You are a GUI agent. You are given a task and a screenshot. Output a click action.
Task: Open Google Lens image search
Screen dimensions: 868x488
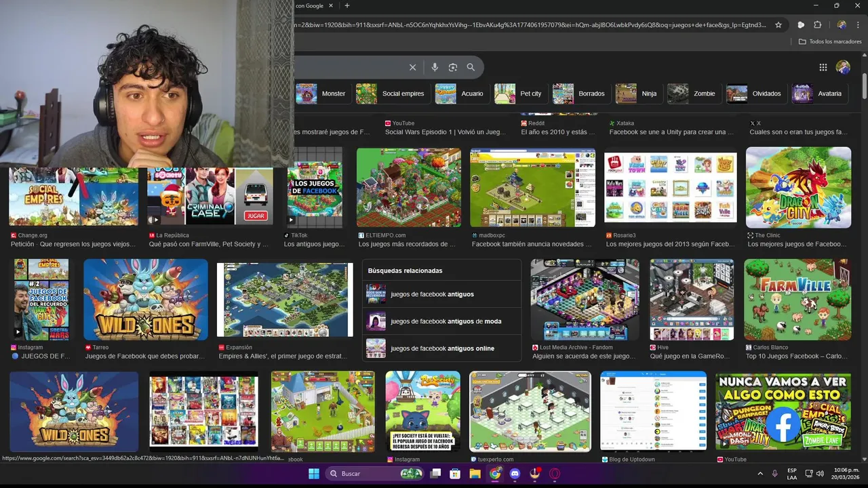pos(453,67)
